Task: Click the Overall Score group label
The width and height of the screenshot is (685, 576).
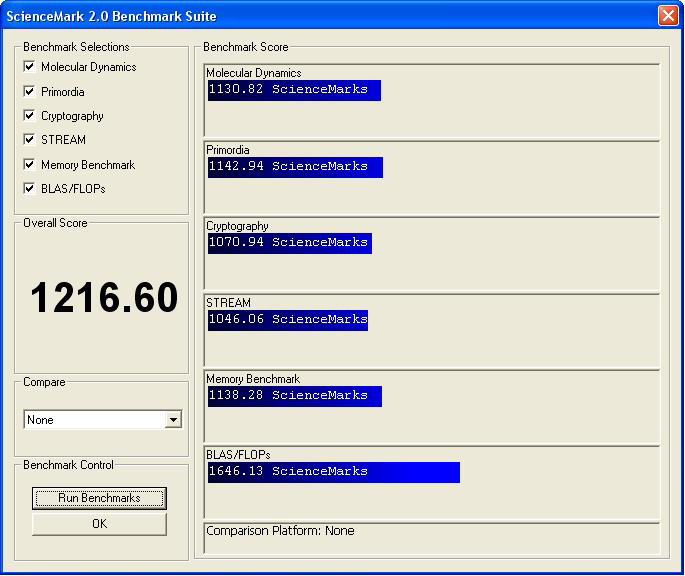Action: [x=55, y=223]
